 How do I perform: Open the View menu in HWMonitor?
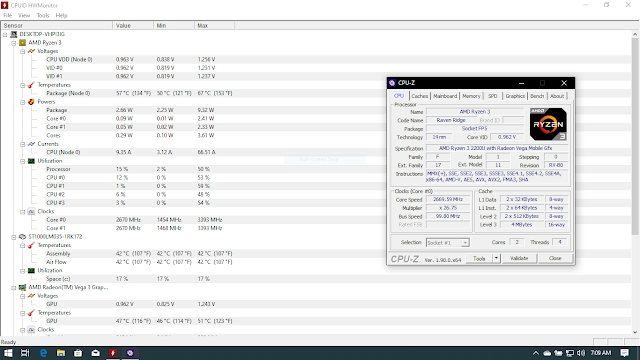pyautogui.click(x=24, y=16)
